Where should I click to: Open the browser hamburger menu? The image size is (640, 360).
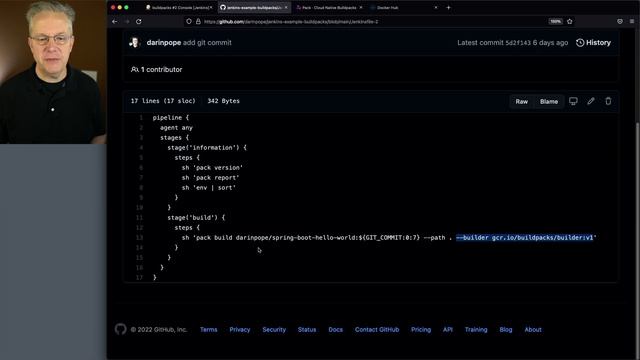tap(632, 21)
